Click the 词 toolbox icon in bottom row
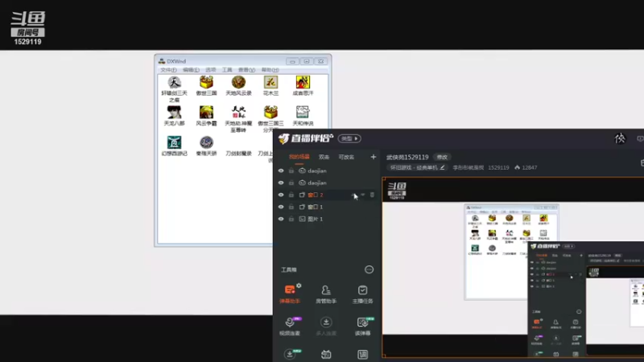Screen dimensions: 644x362 [x=363, y=354]
